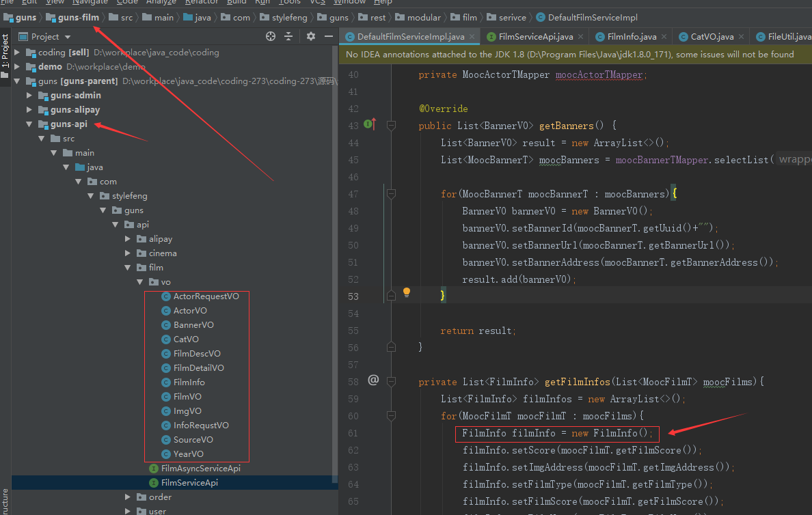
Task: Open the Refactor menu
Action: click(202, 2)
